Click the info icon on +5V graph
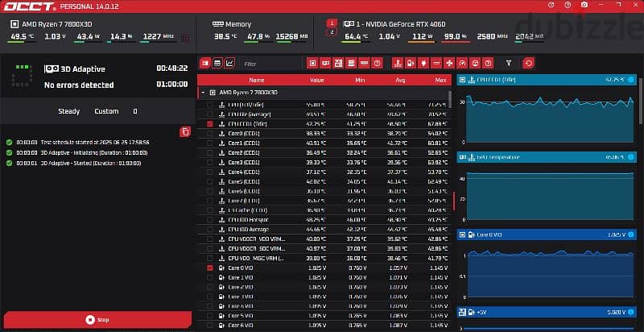Viewport: 644px width, 332px height. [x=631, y=313]
